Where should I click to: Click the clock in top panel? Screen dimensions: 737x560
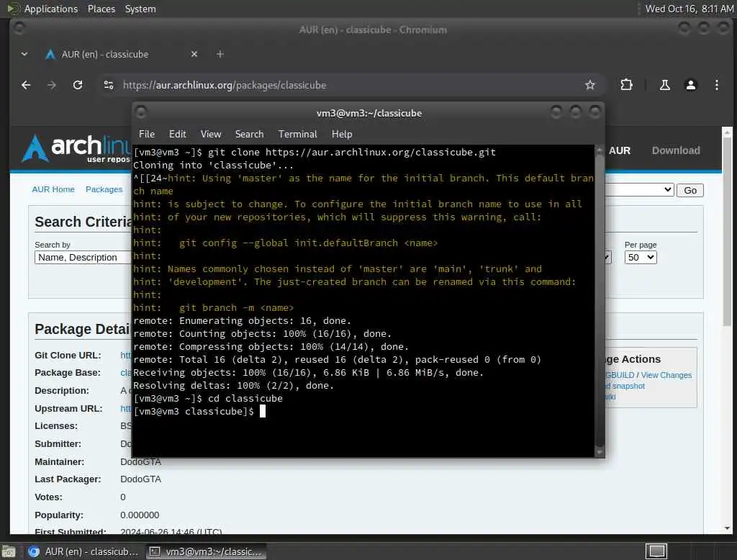click(689, 9)
